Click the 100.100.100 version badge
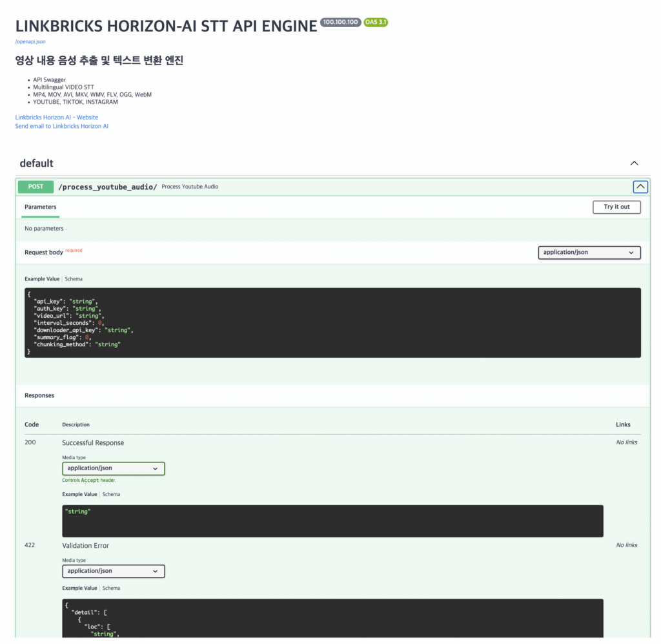 click(x=341, y=23)
